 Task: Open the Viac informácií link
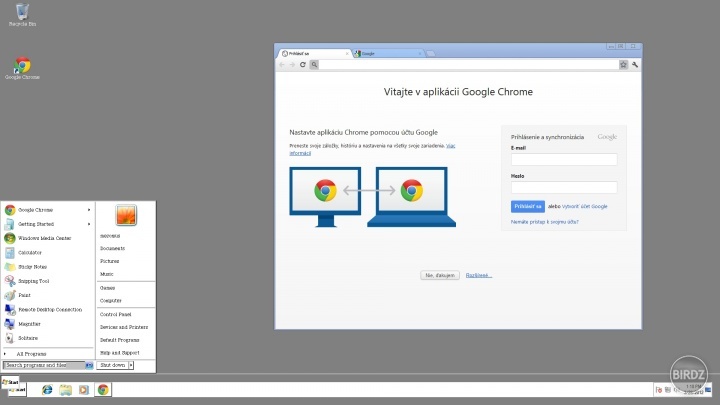(450, 146)
